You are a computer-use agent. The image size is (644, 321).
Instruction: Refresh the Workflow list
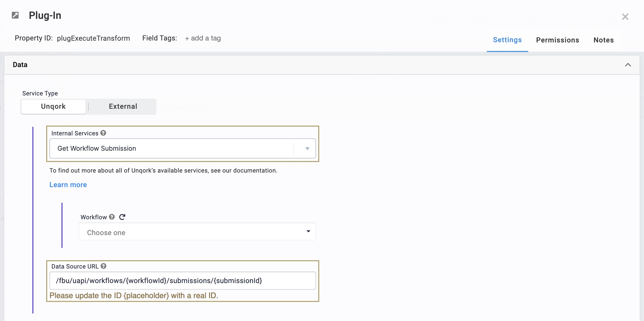[122, 217]
